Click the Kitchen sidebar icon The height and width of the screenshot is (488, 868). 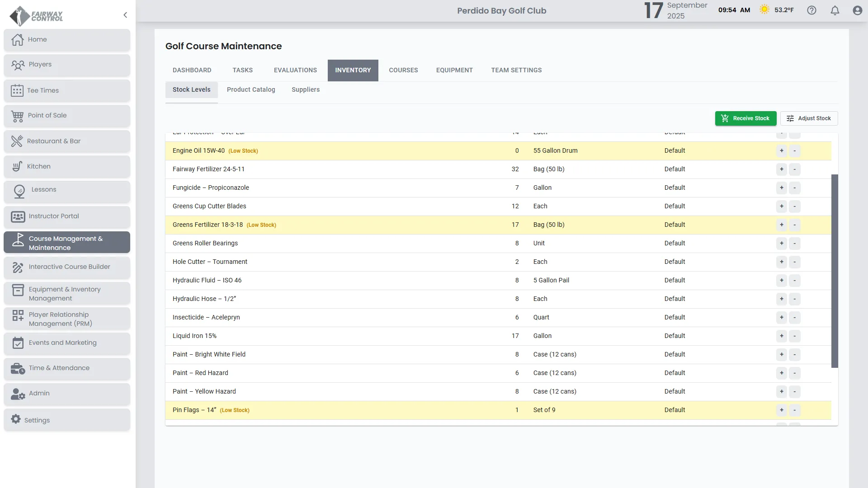coord(17,167)
